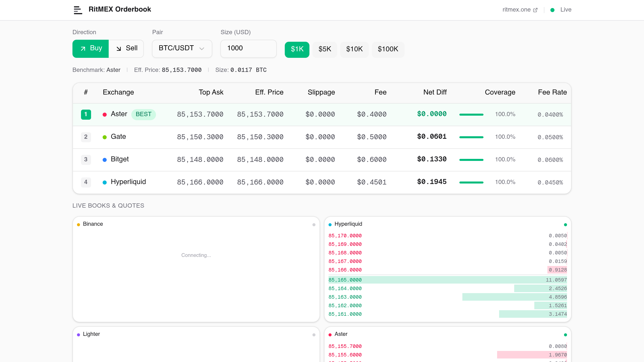Click Gate's coverage progress bar
This screenshot has height=362, width=644.
click(471, 137)
